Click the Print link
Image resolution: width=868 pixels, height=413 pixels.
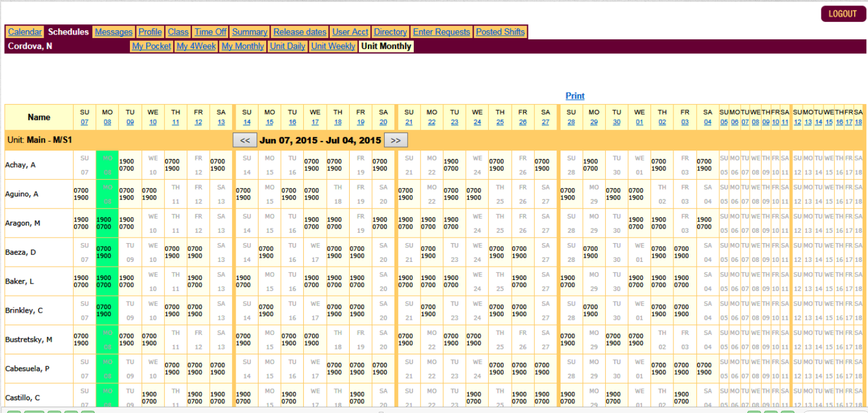574,96
